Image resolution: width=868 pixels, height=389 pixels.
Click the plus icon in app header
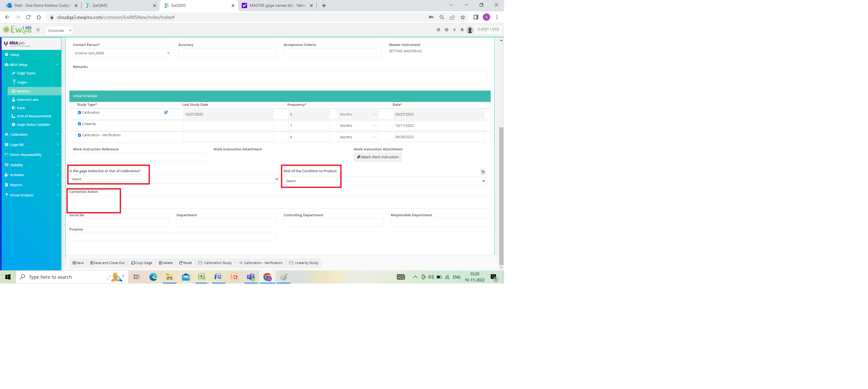click(x=454, y=30)
